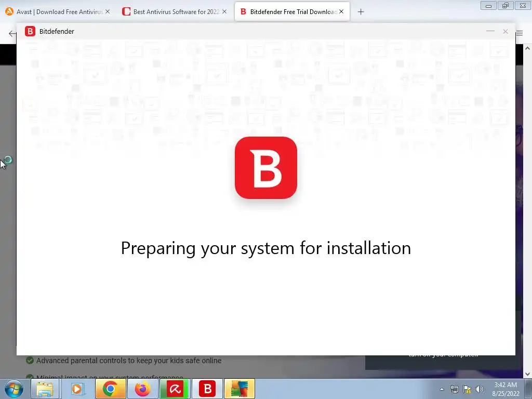Viewport: 532px width, 399px height.
Task: Close the Bitdefender installer window
Action: tap(506, 31)
